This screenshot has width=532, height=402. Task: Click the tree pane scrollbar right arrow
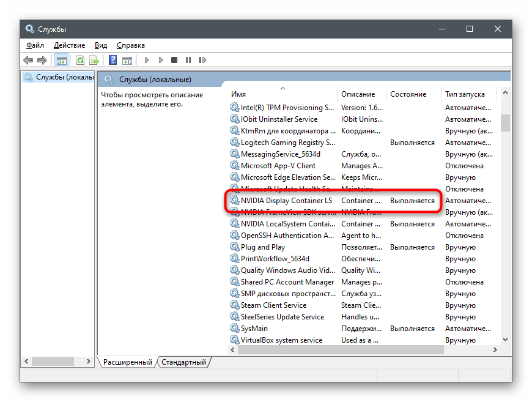[x=89, y=361]
